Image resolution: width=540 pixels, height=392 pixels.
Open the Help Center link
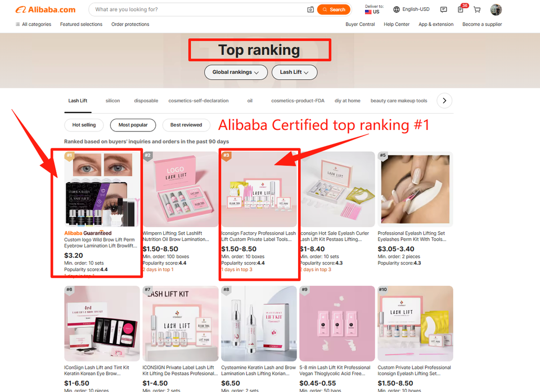coord(397,24)
